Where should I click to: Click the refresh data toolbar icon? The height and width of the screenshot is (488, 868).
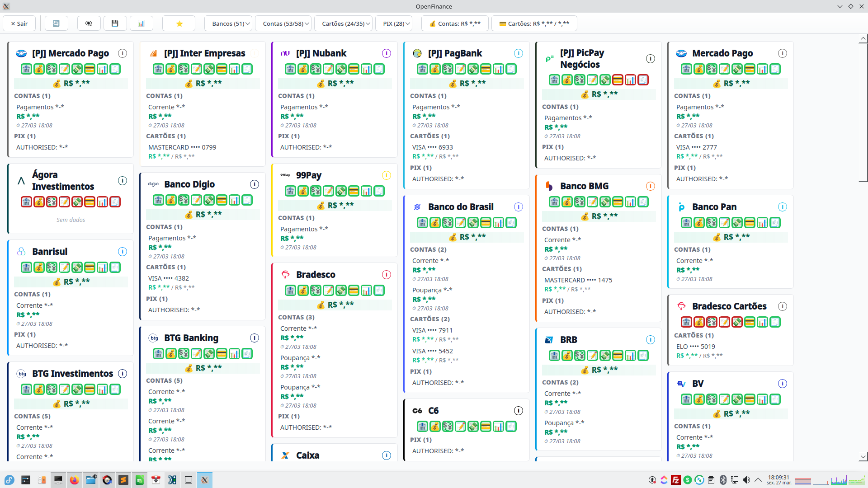(56, 23)
